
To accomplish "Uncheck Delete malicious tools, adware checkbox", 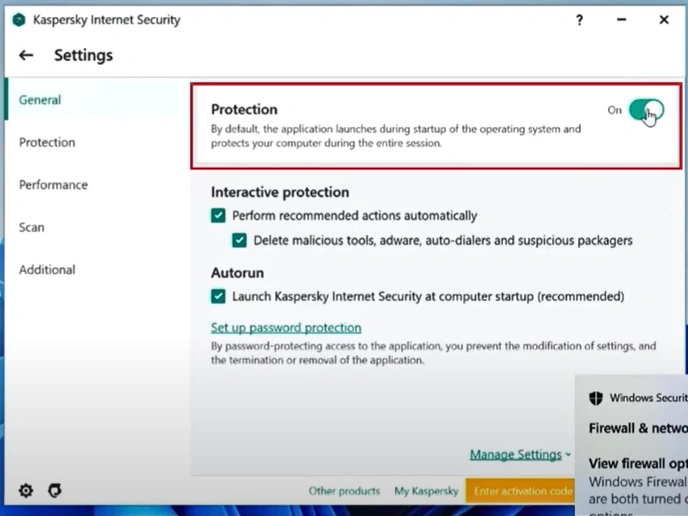I will click(x=239, y=240).
